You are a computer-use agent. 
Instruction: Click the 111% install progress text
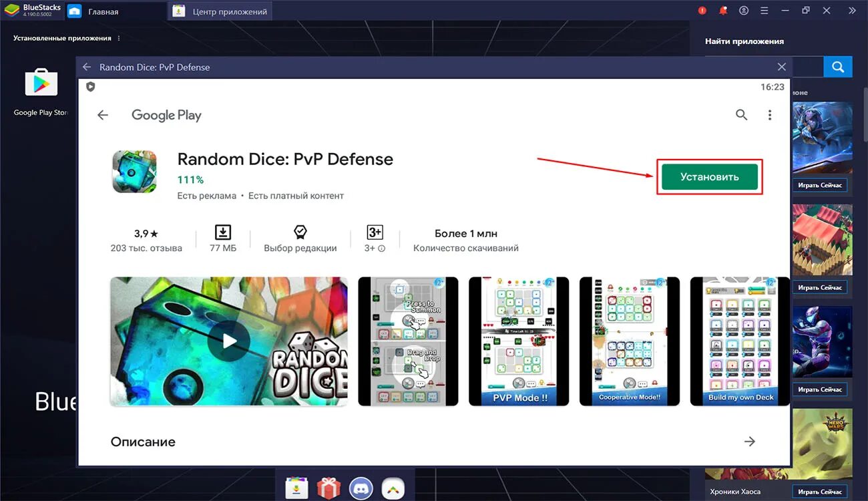[190, 180]
